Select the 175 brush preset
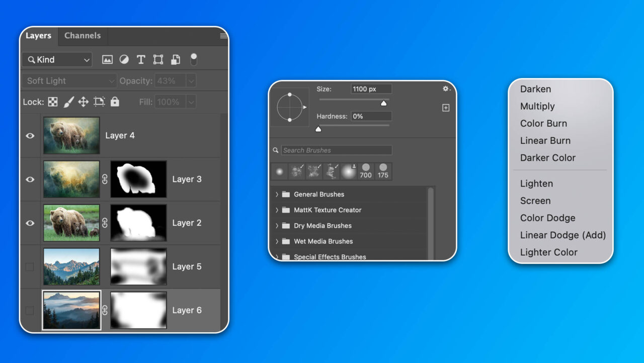 383,171
